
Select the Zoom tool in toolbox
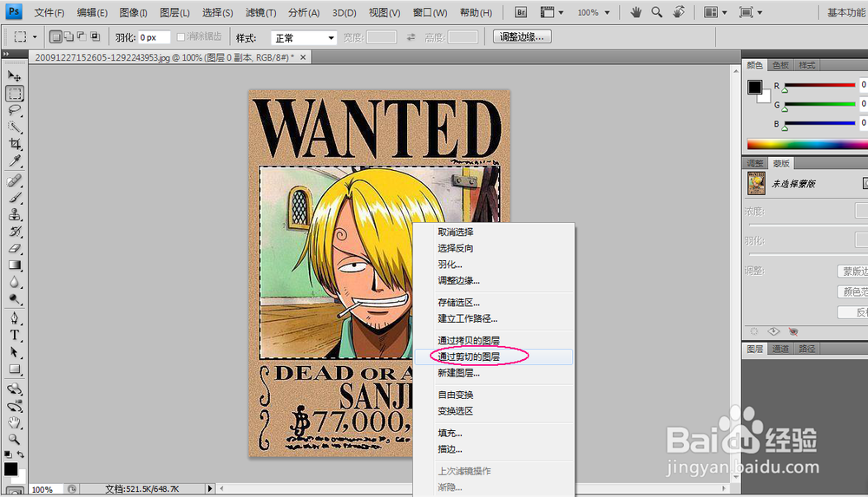15,440
